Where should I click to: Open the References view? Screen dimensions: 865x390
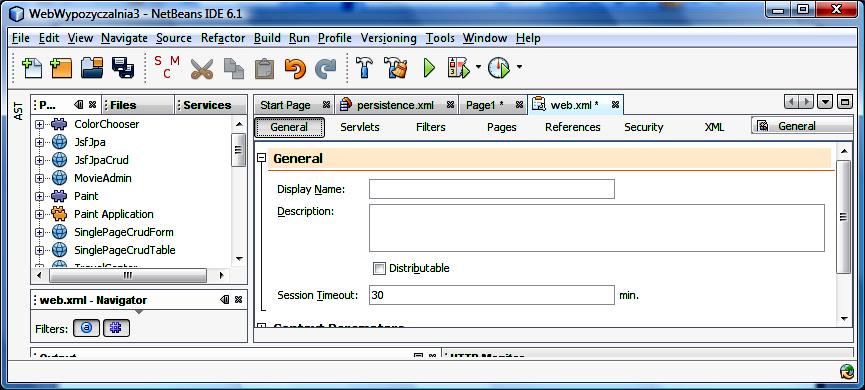click(573, 127)
